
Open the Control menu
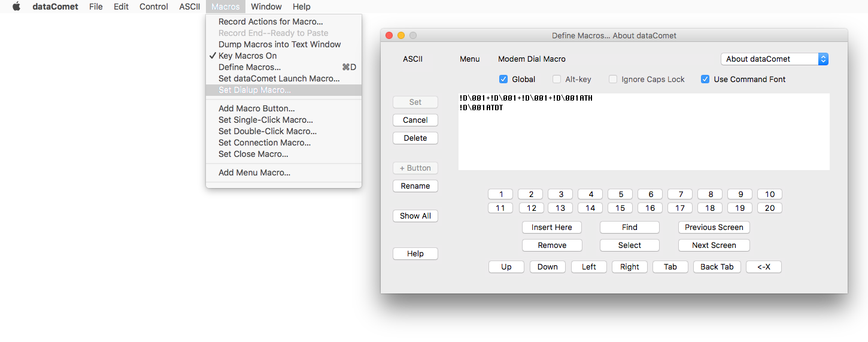154,7
